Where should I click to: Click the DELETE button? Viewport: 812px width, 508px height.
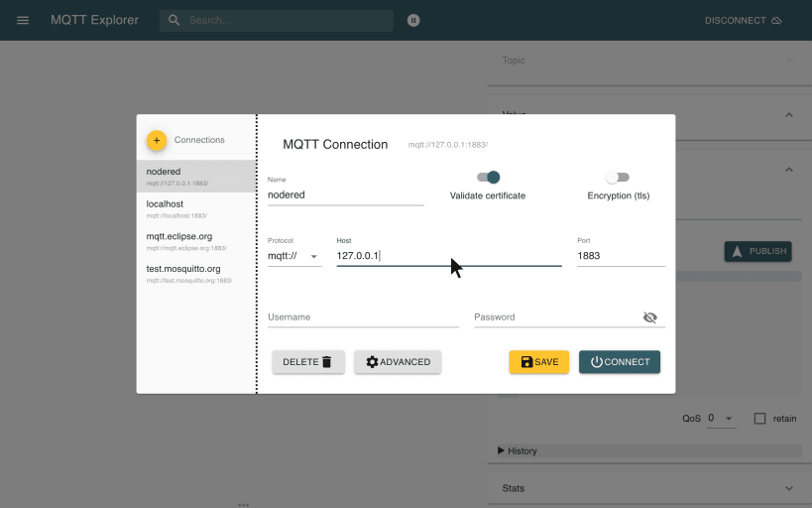pyautogui.click(x=308, y=362)
